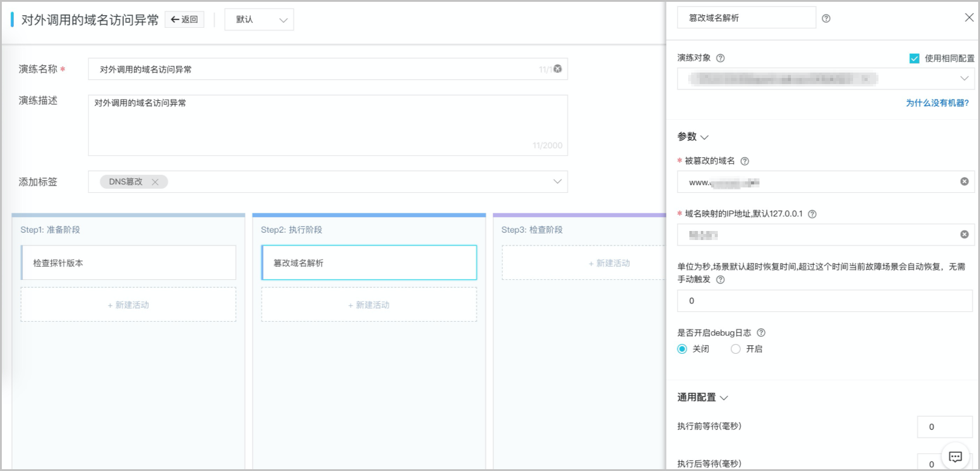Screen dimensions: 980x471
Task: Open the 默认 dropdown
Action: tap(259, 19)
